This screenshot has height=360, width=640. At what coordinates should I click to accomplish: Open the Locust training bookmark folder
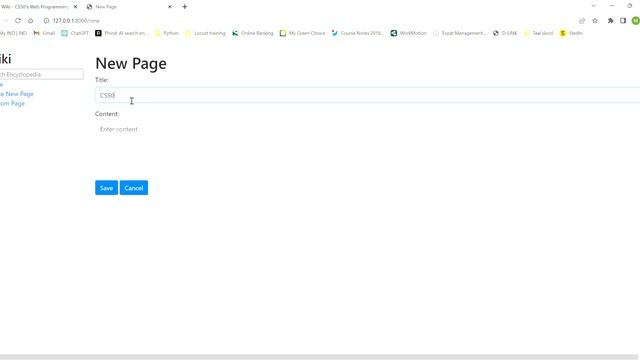(x=205, y=33)
